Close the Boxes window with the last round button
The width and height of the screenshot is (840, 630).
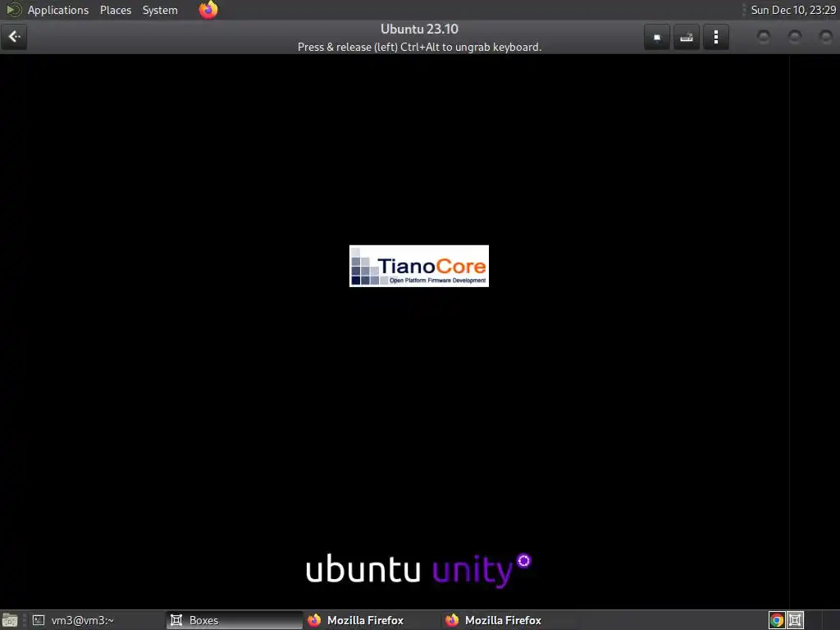(x=825, y=36)
